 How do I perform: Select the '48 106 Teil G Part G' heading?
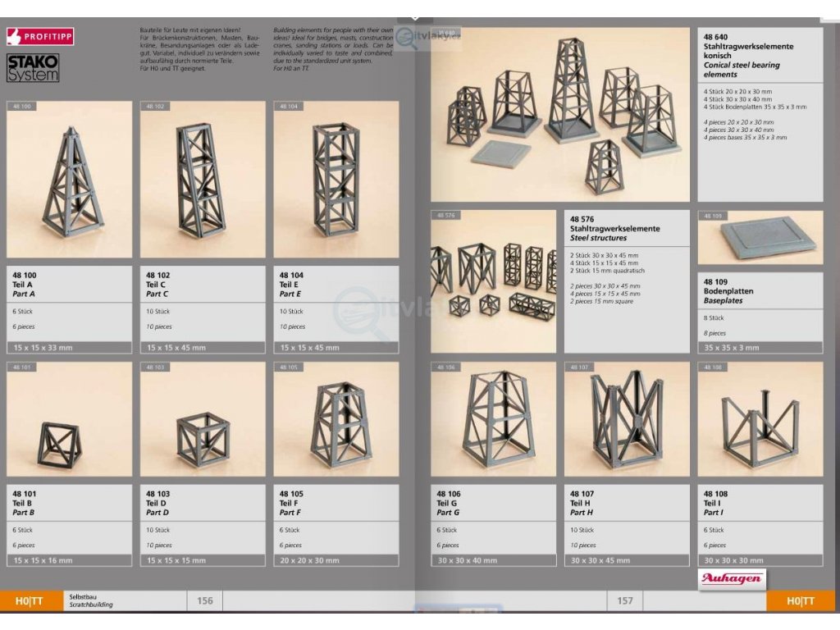(x=449, y=503)
